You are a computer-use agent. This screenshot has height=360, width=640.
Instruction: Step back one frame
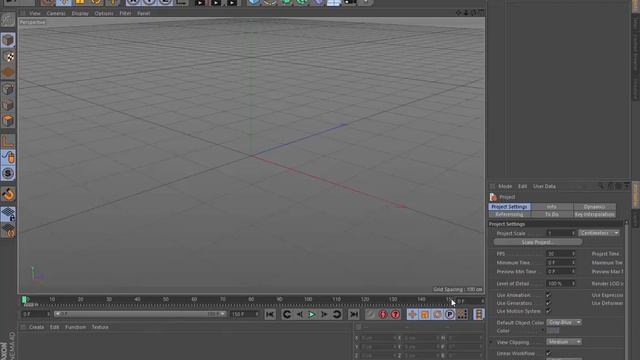tap(300, 314)
